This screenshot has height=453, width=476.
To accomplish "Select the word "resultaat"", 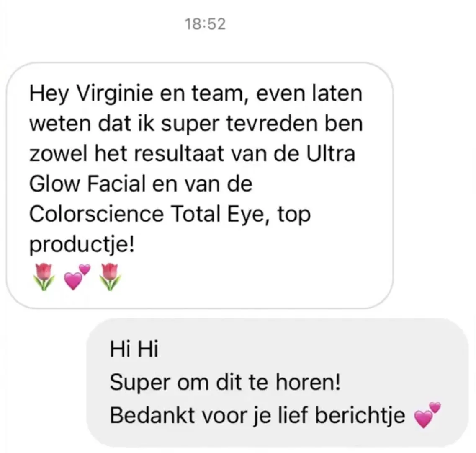I will point(179,154).
